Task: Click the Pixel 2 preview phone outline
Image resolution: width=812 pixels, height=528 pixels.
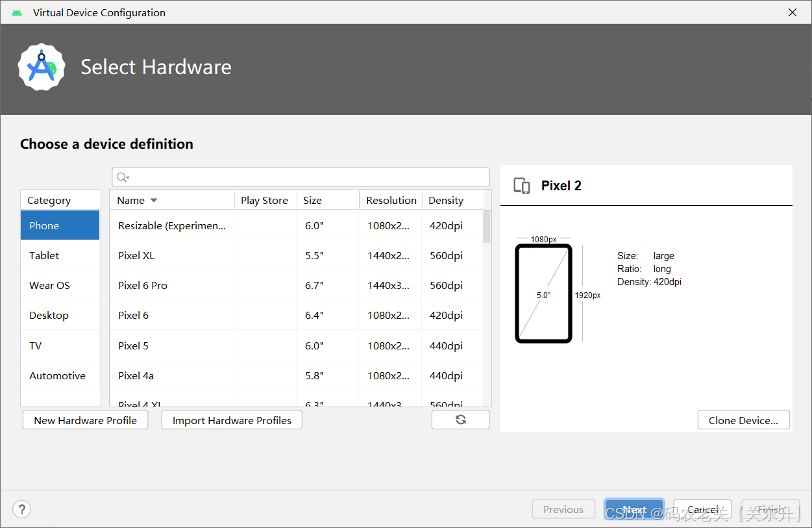Action: click(x=543, y=294)
